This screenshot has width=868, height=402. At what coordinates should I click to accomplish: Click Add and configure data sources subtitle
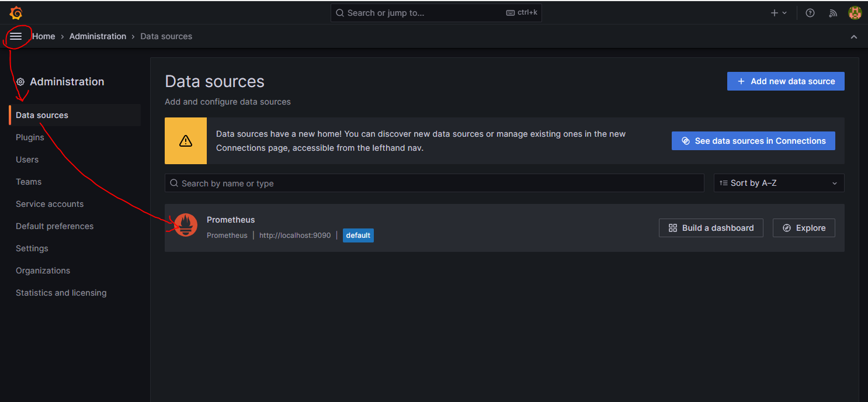click(228, 102)
